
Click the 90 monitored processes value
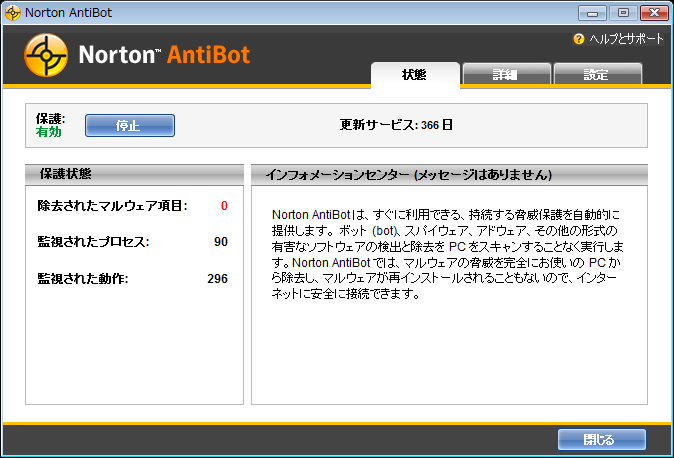[221, 242]
